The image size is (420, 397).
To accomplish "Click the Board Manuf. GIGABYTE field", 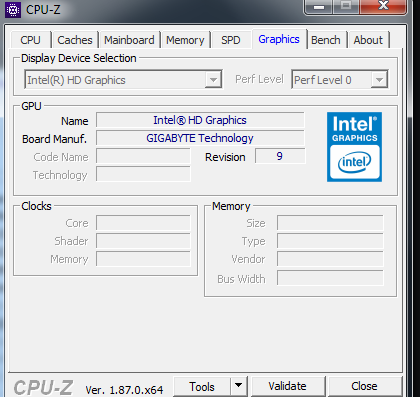I will coord(200,138).
